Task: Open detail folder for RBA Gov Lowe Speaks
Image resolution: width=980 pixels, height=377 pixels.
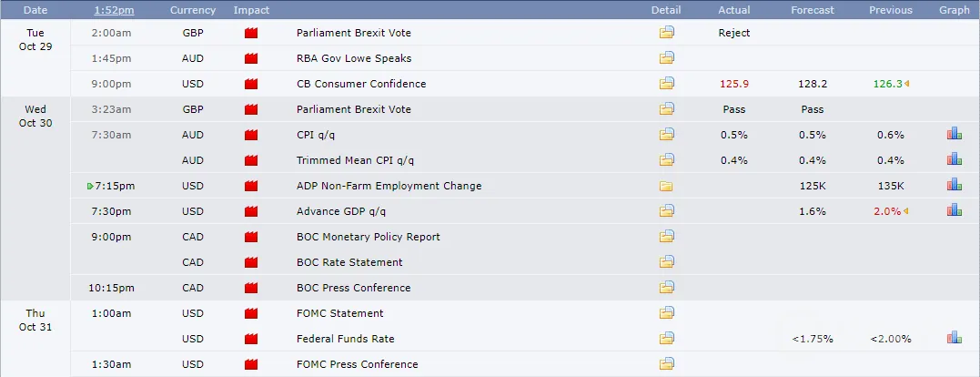Action: point(667,58)
